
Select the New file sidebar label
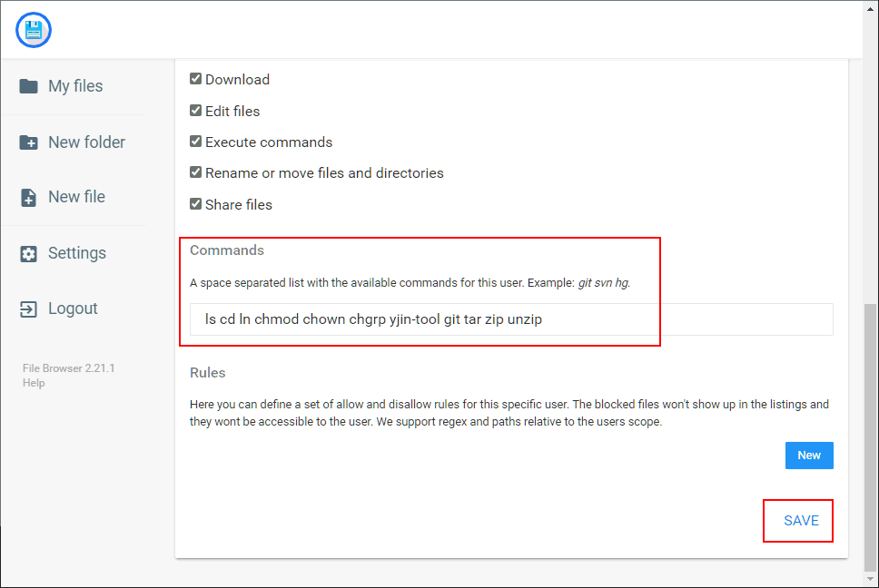(x=76, y=197)
